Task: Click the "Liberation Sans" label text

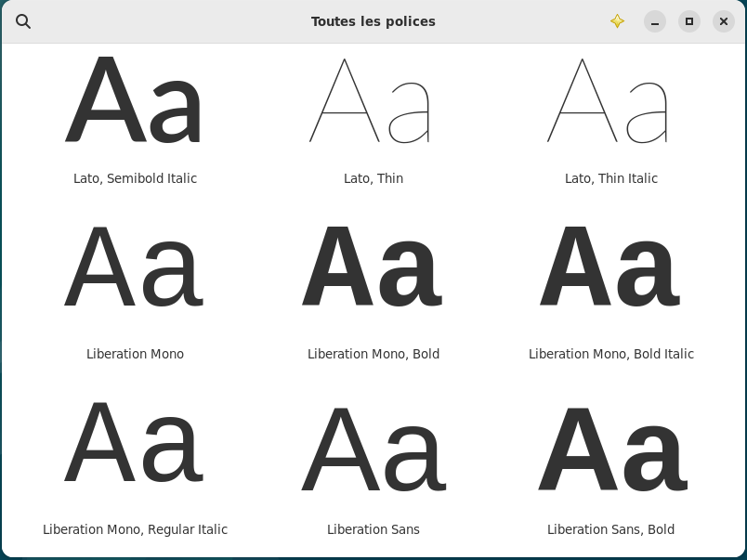Action: [373, 529]
